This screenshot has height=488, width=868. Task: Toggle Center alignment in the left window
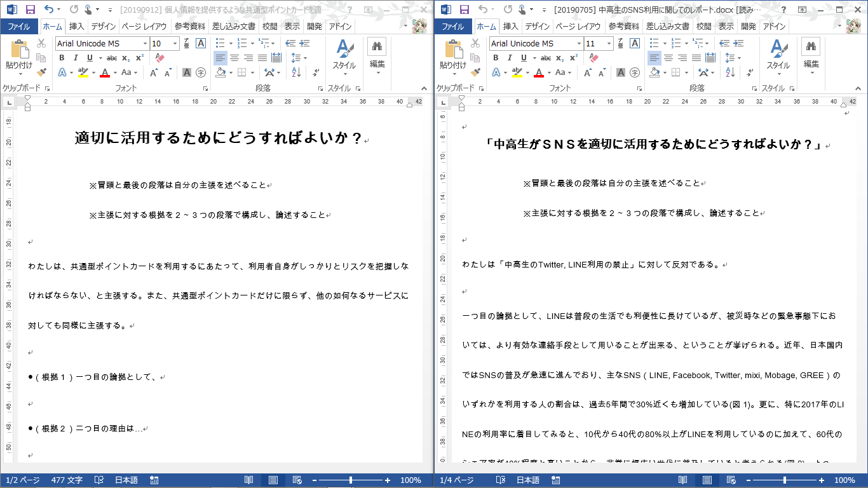[x=234, y=58]
